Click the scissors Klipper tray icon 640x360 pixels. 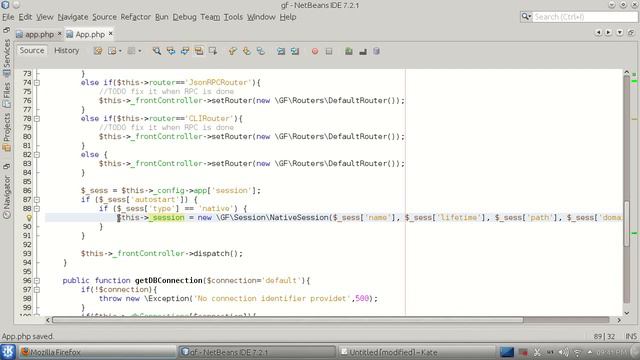(537, 352)
